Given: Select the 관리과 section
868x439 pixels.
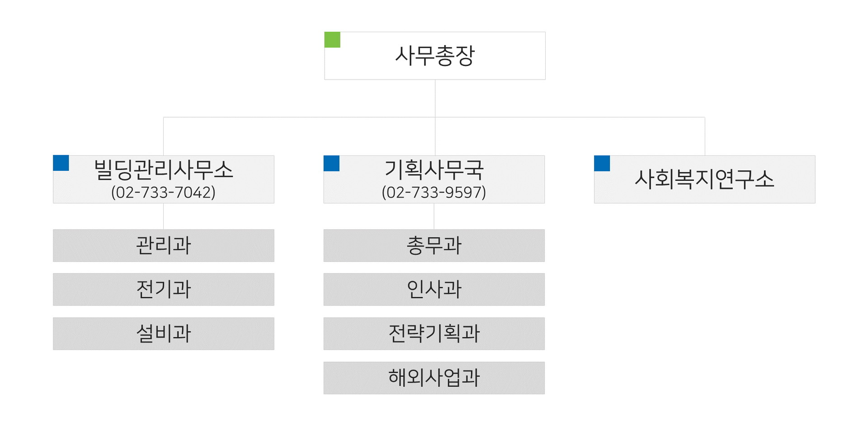Looking at the screenshot, I should [164, 245].
